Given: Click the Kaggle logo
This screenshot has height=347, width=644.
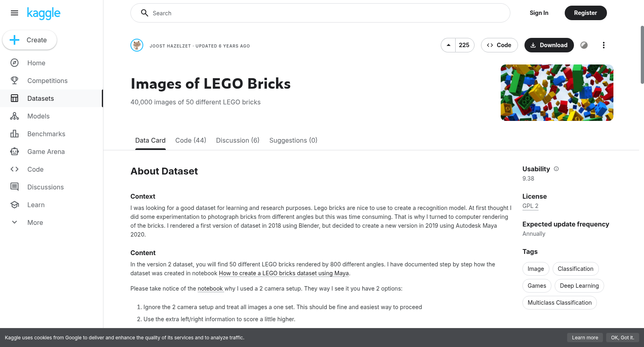Looking at the screenshot, I should (x=43, y=13).
